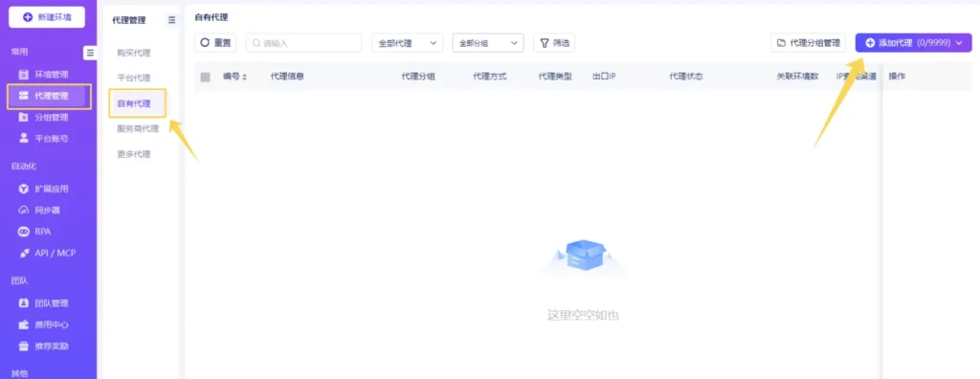Click the 请输入 search input field
980x379 pixels.
[x=303, y=42]
